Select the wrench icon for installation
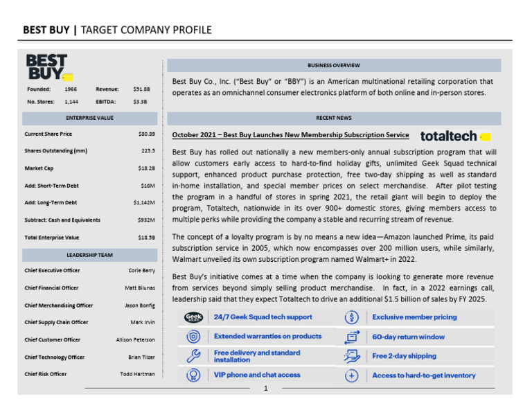 tap(194, 356)
